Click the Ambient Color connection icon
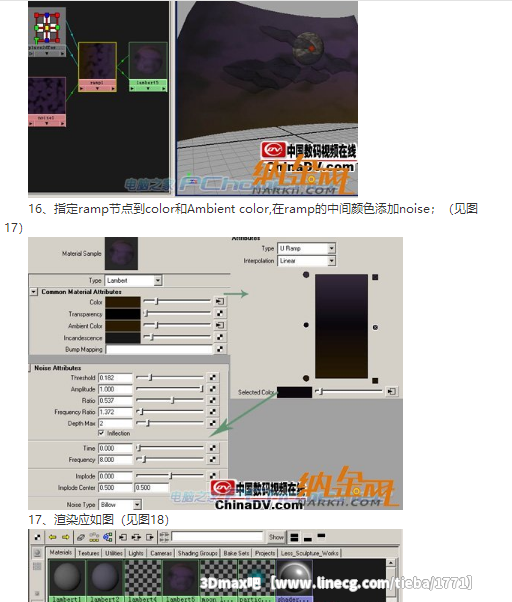Screen dimensions: 512x602 click(x=220, y=325)
